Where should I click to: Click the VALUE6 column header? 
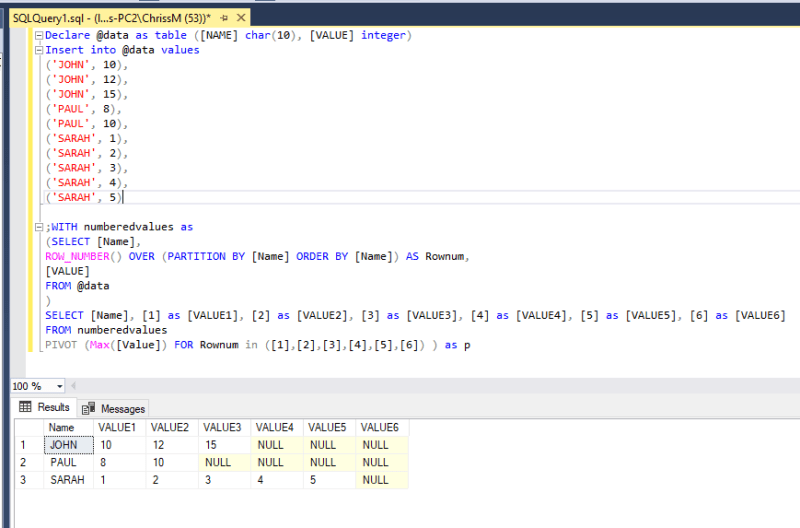pos(382,428)
